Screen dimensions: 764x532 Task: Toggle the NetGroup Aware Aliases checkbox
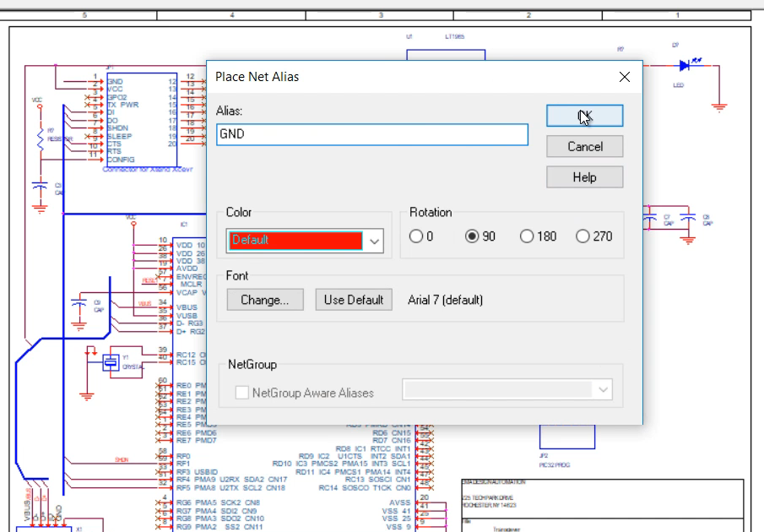(243, 392)
